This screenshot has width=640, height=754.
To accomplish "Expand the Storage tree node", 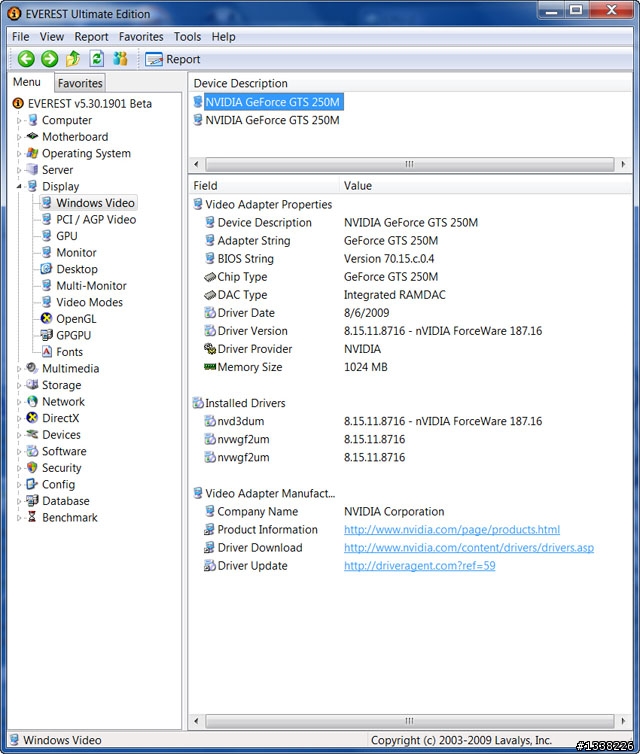I will (19, 386).
